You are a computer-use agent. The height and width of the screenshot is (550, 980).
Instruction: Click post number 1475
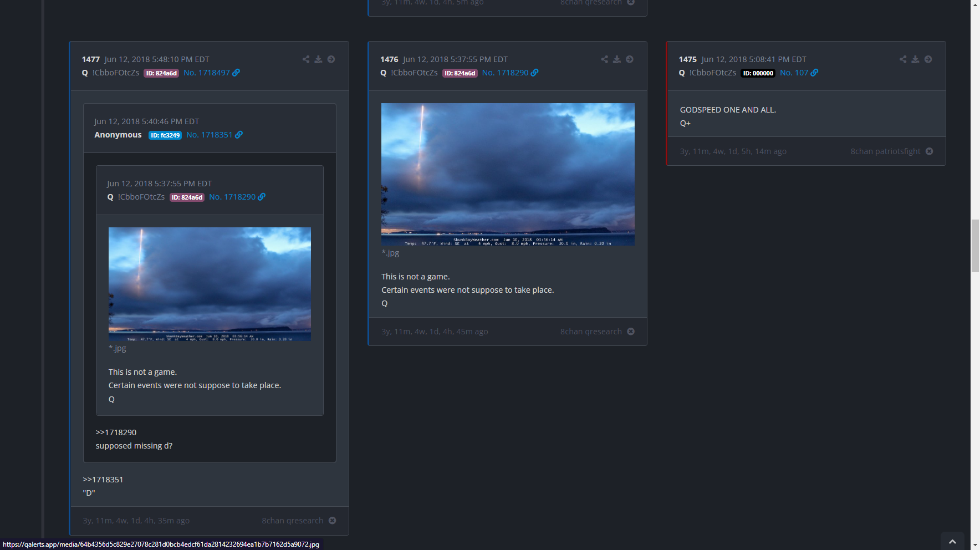(x=688, y=59)
